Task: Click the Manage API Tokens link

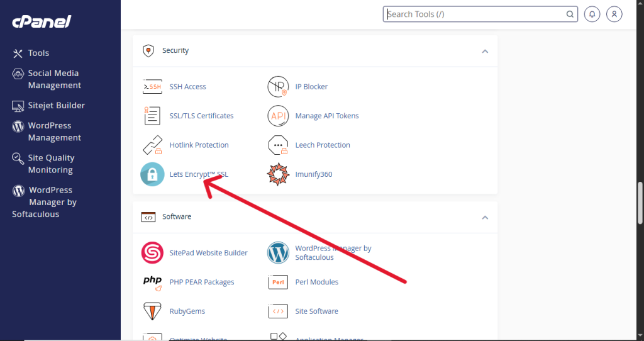Action: coord(327,116)
